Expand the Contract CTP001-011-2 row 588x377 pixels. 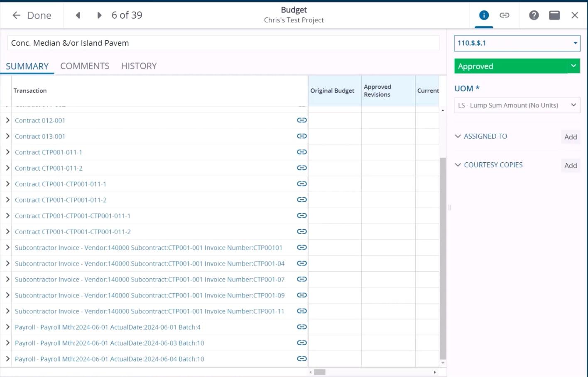7,168
